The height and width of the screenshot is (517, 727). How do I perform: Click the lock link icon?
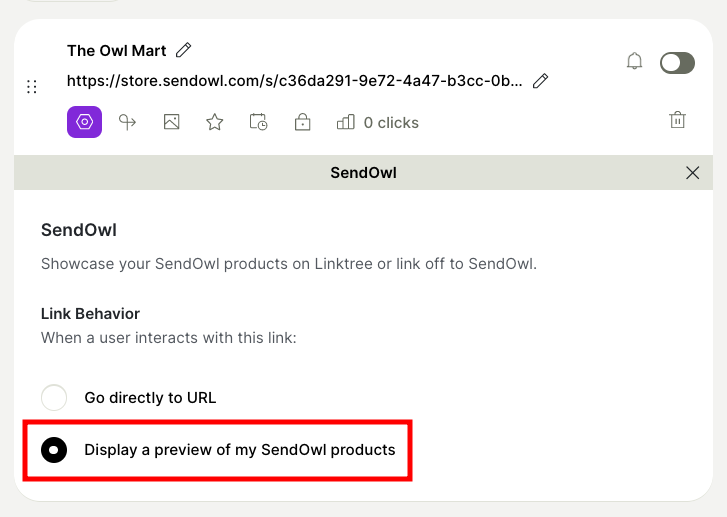point(302,122)
